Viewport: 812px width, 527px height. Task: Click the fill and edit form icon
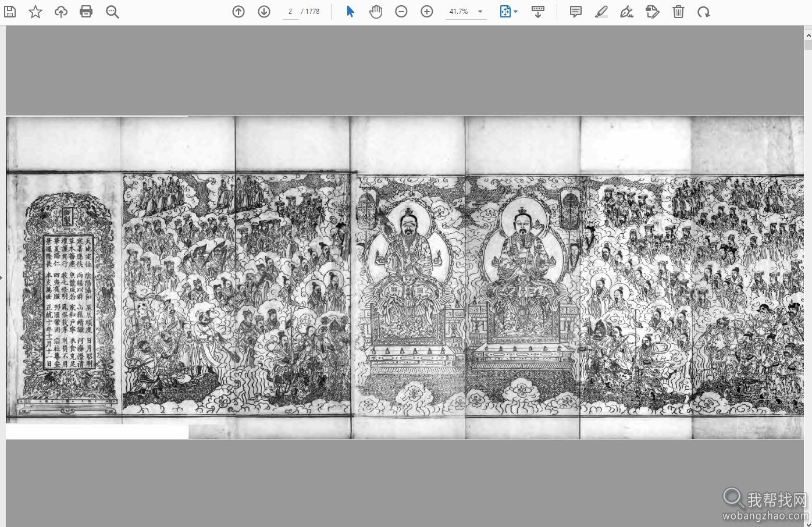click(x=653, y=12)
